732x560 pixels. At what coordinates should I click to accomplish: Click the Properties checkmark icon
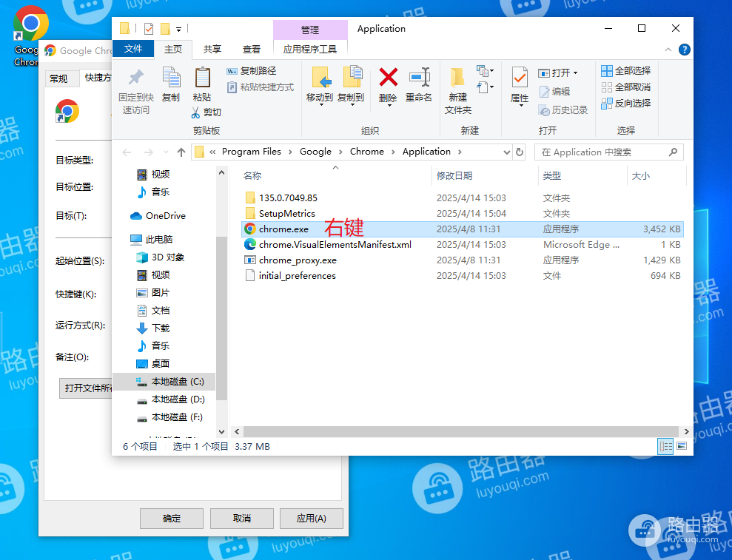[x=520, y=78]
